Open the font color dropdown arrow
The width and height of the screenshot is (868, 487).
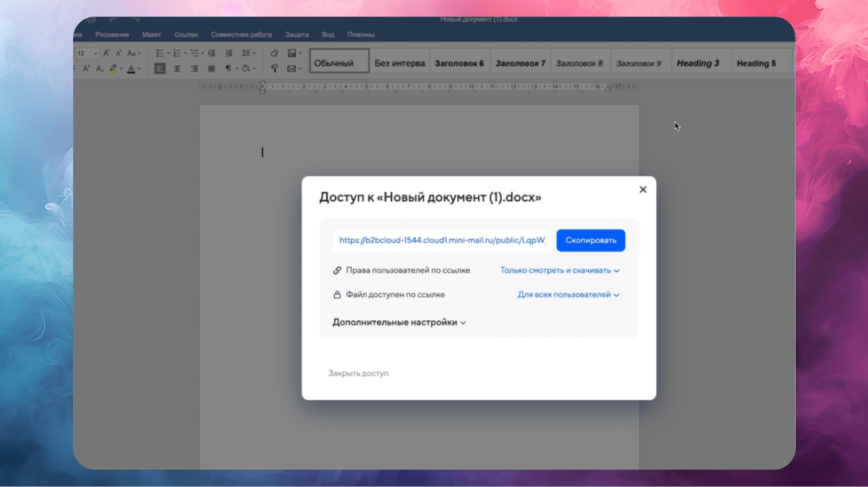point(140,69)
